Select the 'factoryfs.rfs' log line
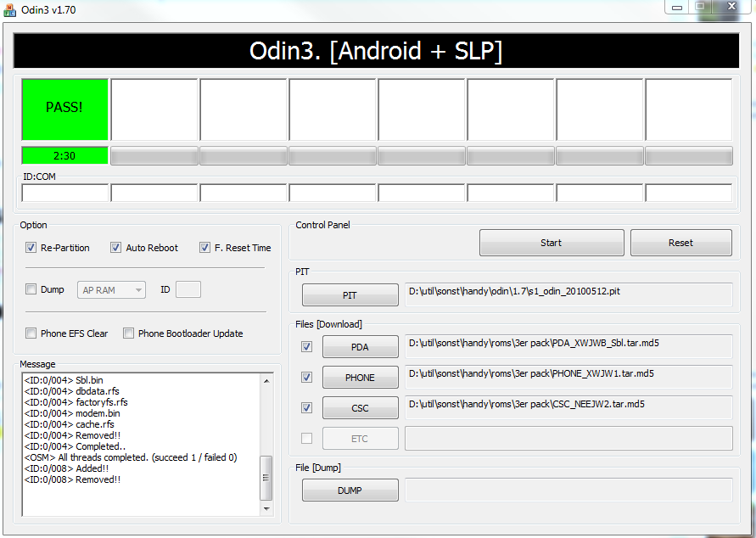 (76, 402)
